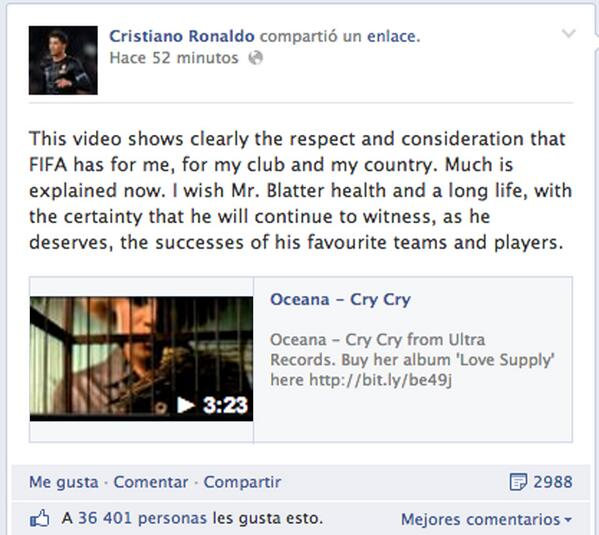The height and width of the screenshot is (535, 599).
Task: Click the share count note icon
Action: tap(518, 482)
